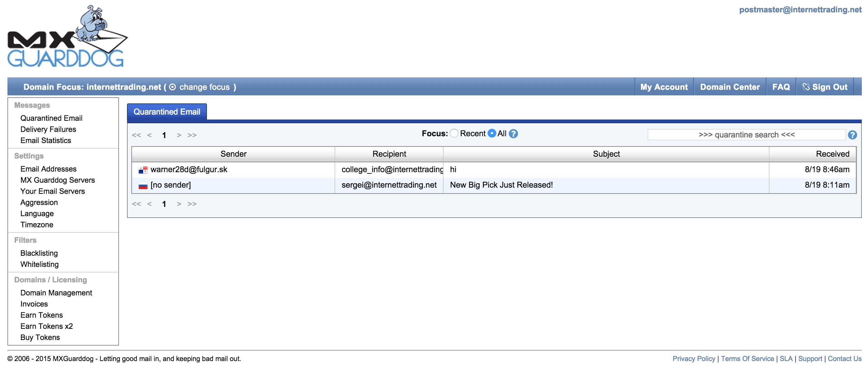Select the Quarantined Email tab
The image size is (868, 379).
pos(167,112)
